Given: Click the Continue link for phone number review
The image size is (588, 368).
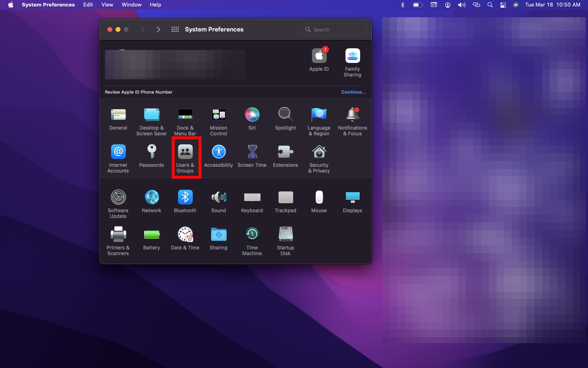Looking at the screenshot, I should (354, 92).
